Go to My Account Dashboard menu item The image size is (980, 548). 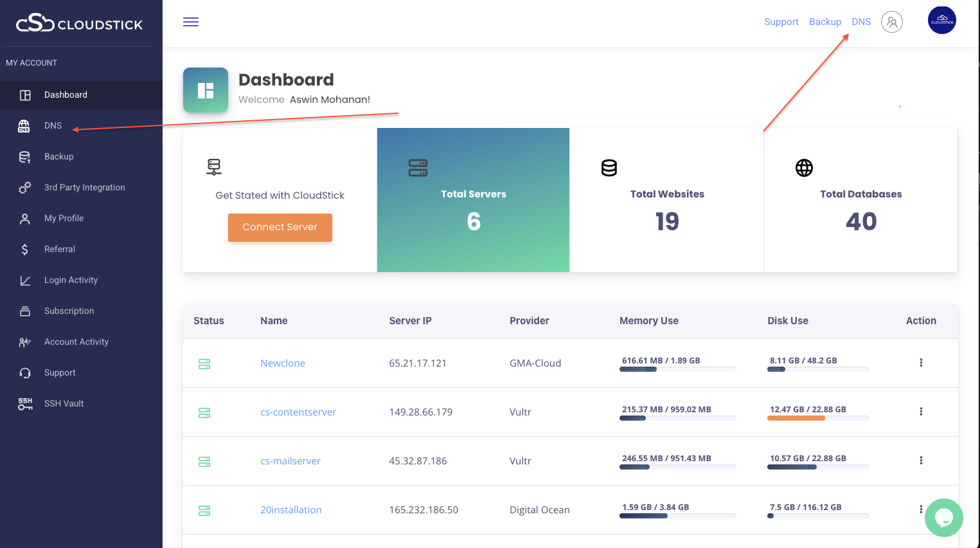click(x=66, y=95)
